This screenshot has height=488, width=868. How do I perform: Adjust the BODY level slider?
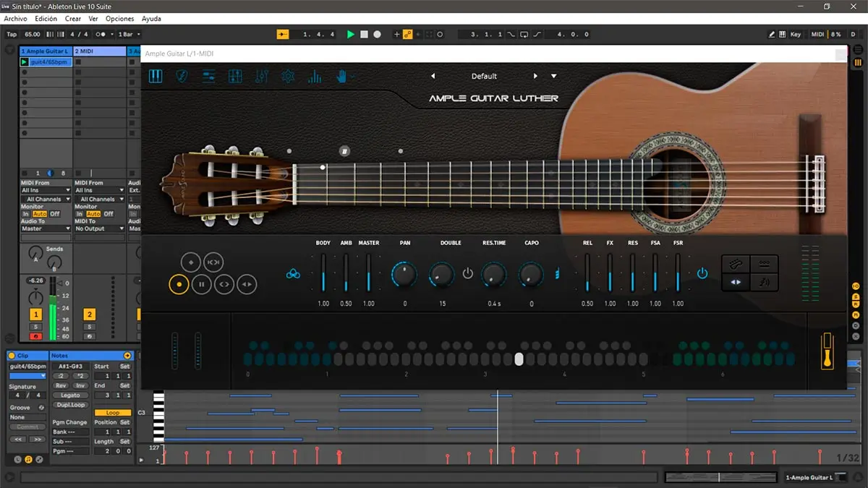pyautogui.click(x=323, y=273)
